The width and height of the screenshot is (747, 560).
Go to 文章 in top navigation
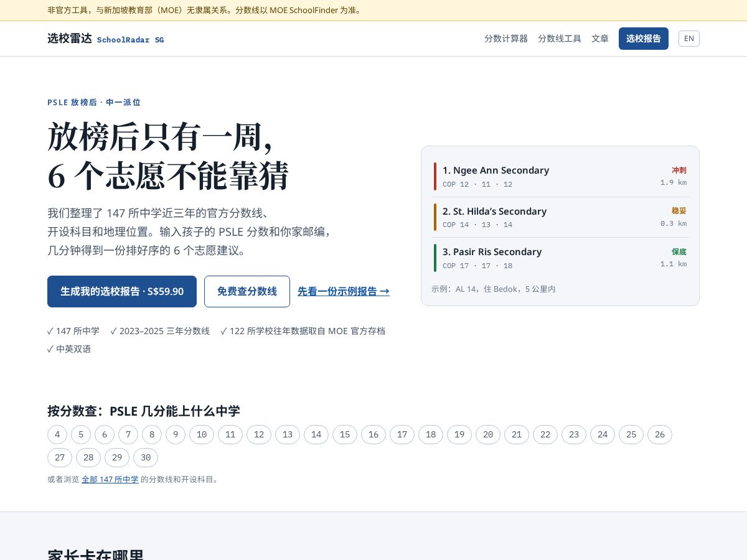(x=600, y=39)
